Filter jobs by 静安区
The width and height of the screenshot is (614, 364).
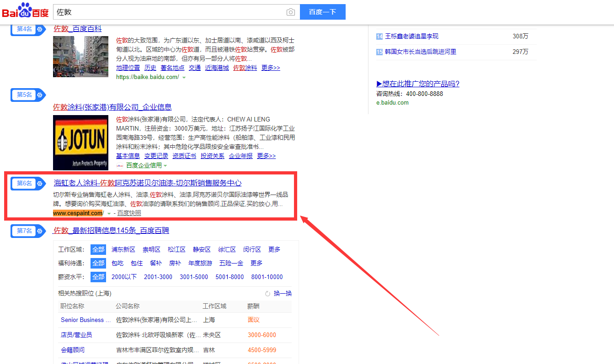(202, 249)
